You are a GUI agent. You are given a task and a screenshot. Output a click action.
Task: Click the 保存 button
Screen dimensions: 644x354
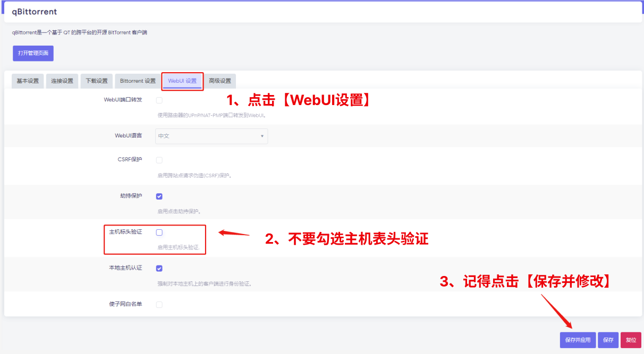coord(608,340)
